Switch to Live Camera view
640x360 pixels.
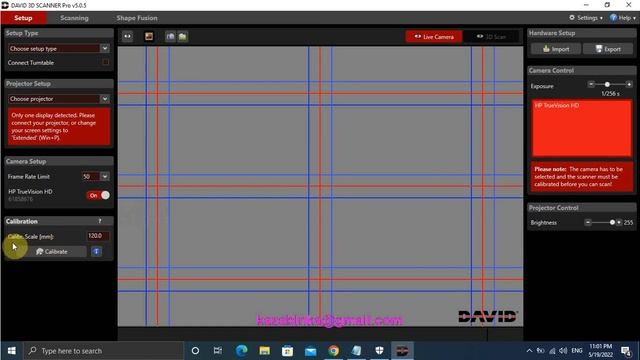point(433,37)
